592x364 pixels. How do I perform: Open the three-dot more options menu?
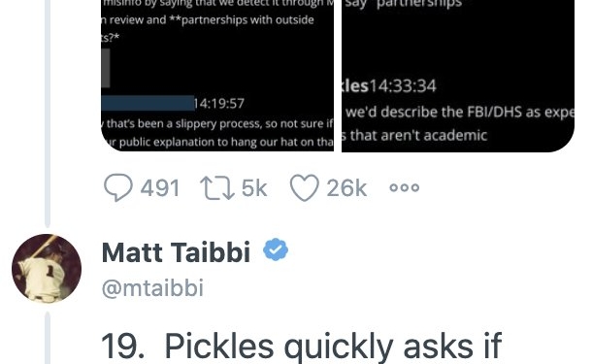(x=405, y=187)
